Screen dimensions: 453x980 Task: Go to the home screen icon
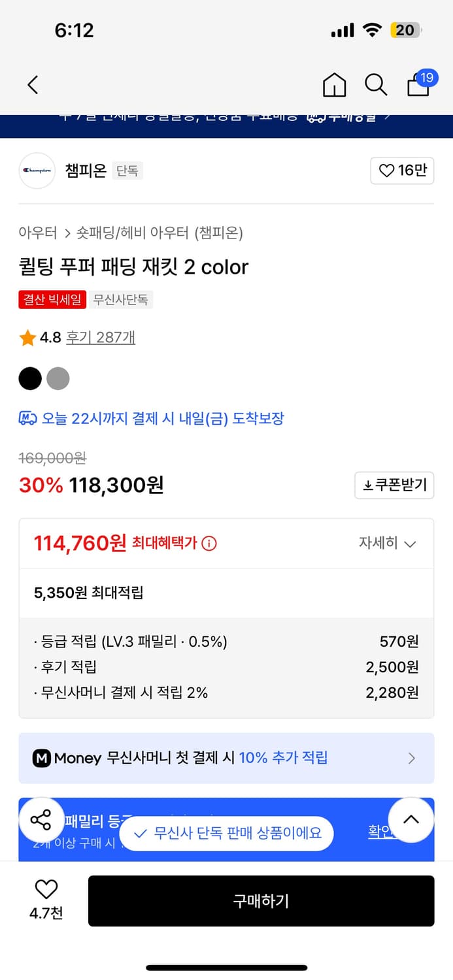click(x=334, y=85)
